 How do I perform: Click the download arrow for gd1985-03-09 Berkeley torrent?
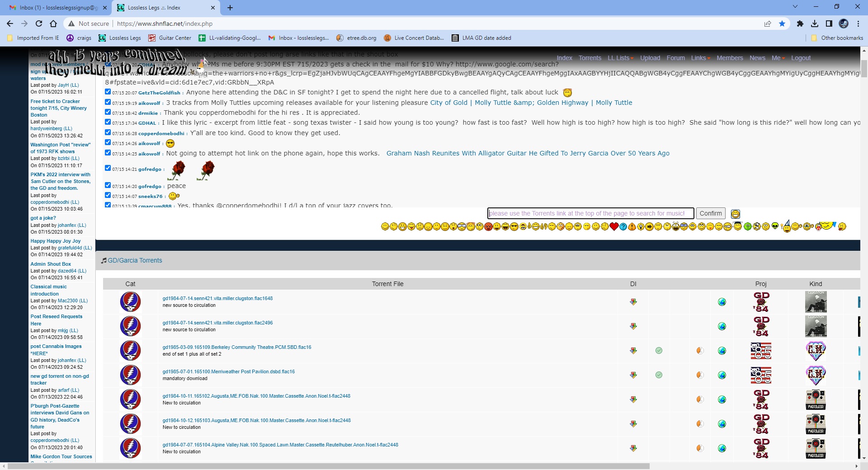point(633,351)
